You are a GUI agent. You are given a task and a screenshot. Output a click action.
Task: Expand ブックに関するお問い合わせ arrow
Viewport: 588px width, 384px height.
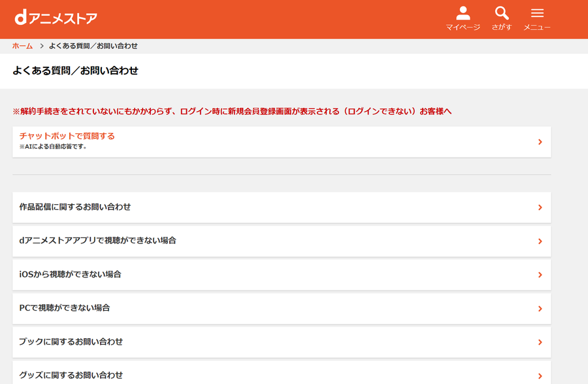(540, 342)
